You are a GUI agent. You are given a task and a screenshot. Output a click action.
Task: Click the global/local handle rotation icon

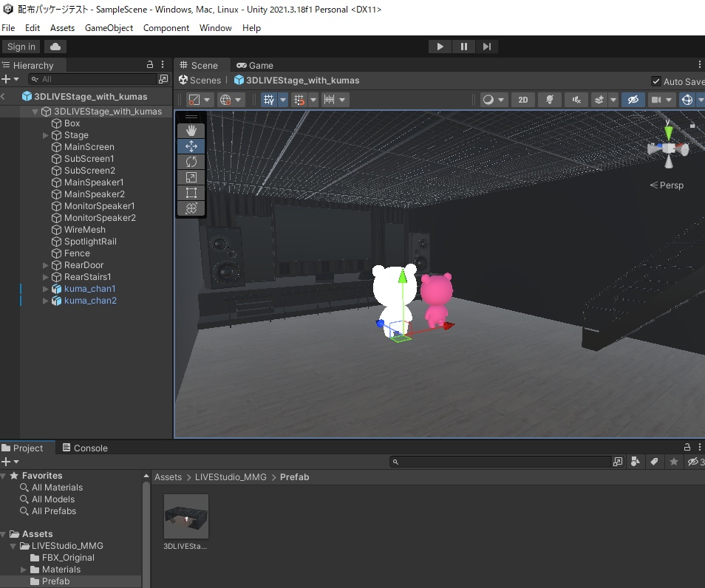tap(225, 100)
